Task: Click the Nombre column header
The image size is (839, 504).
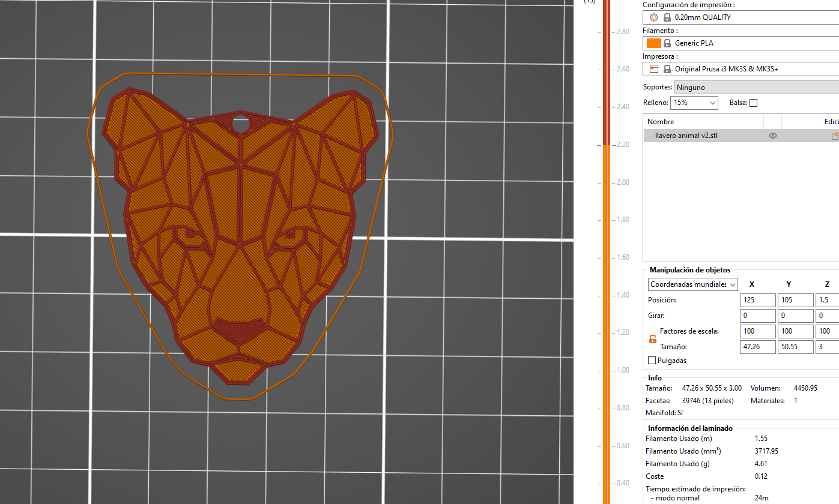Action: pos(703,122)
